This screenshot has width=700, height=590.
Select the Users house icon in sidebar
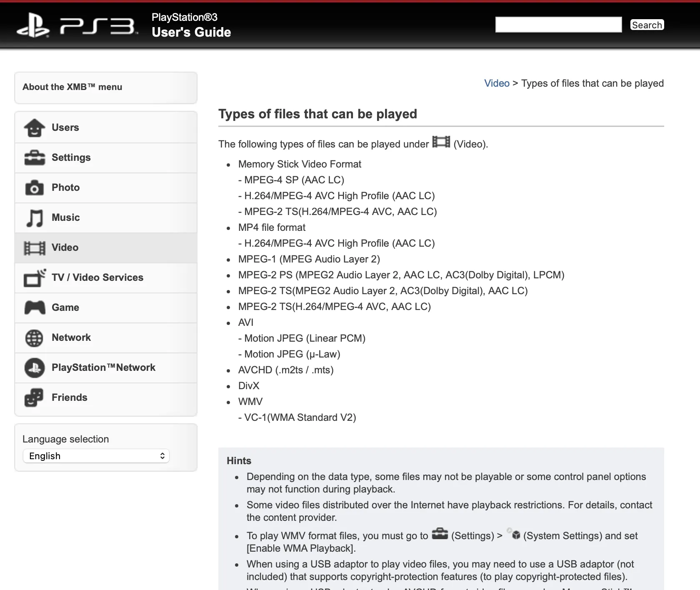(35, 127)
